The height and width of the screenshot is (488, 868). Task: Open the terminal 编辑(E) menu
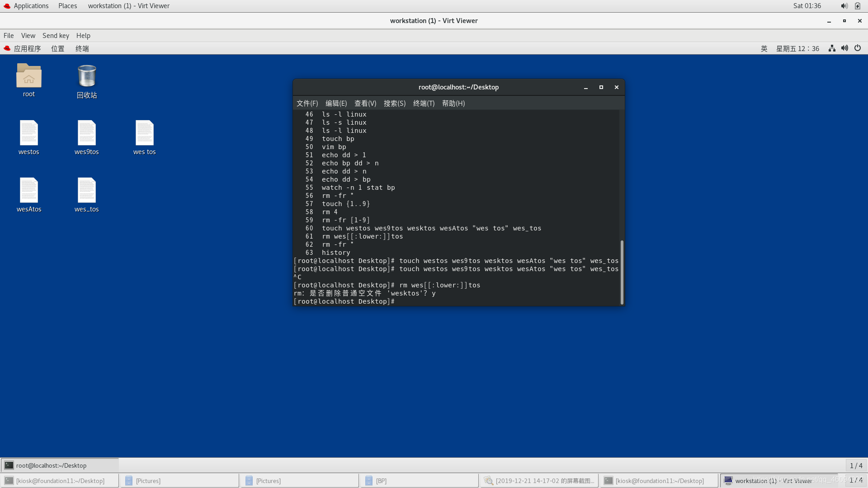point(336,103)
